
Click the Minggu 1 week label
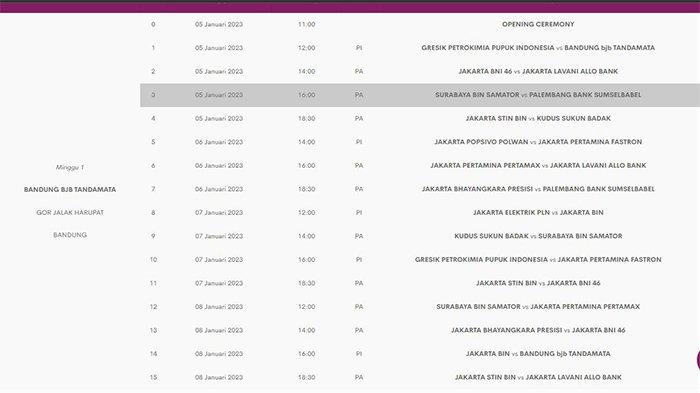[70, 167]
